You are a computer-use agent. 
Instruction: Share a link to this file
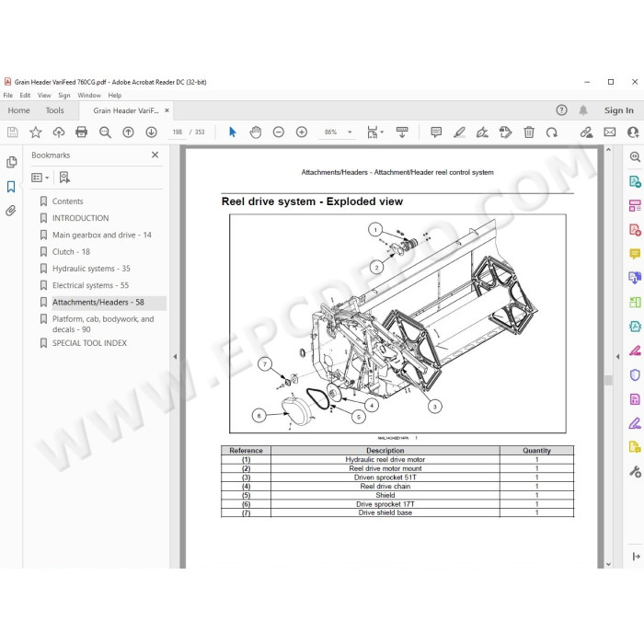587,132
